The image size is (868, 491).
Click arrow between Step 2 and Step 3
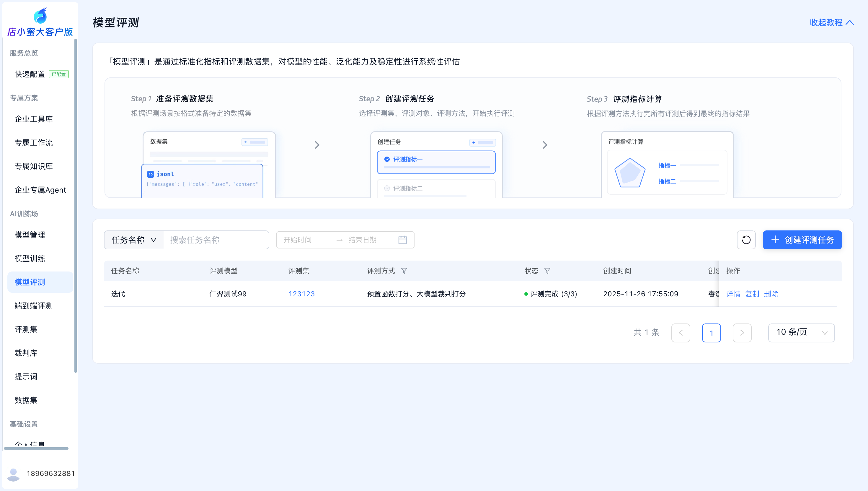pyautogui.click(x=545, y=145)
